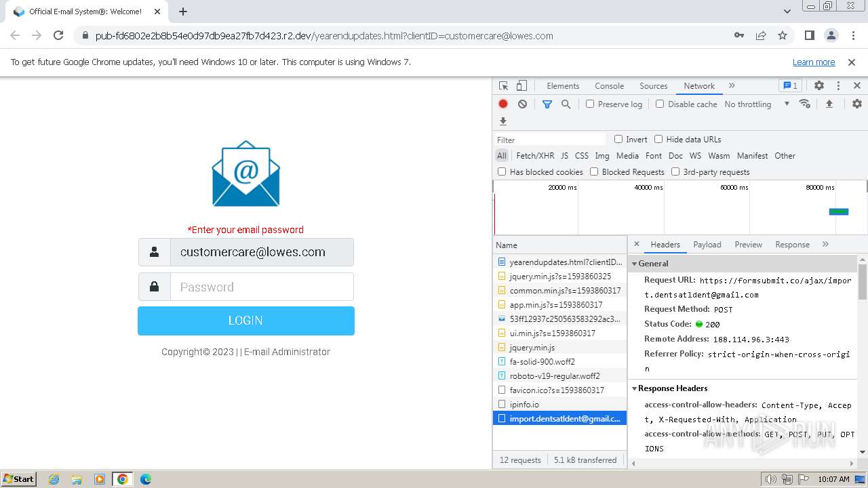Image resolution: width=868 pixels, height=488 pixels.
Task: Switch to the Elements panel tab
Action: pos(563,86)
